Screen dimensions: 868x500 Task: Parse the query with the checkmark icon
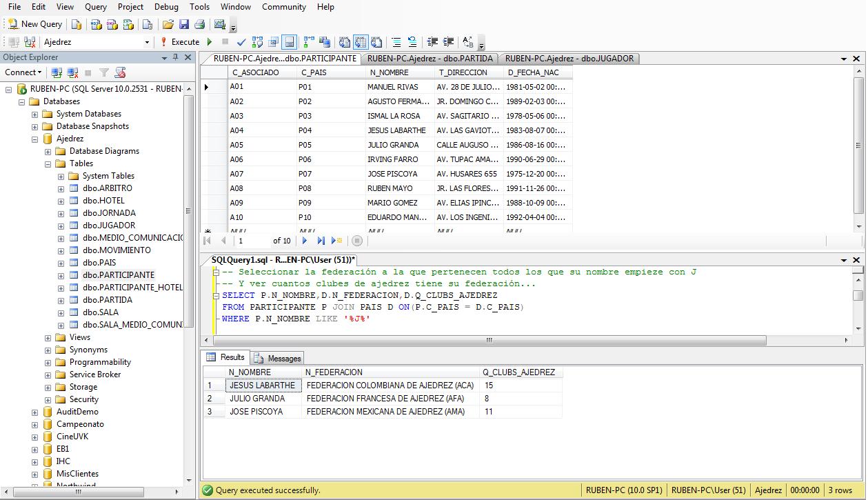(x=241, y=43)
